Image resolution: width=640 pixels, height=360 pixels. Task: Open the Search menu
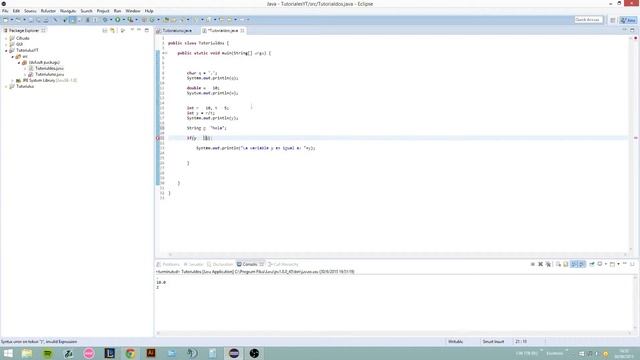point(86,11)
